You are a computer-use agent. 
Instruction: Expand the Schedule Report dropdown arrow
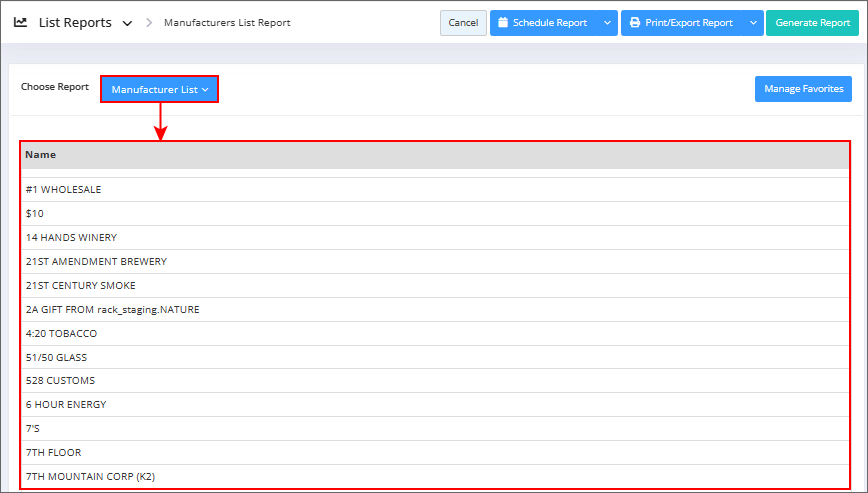click(x=607, y=23)
